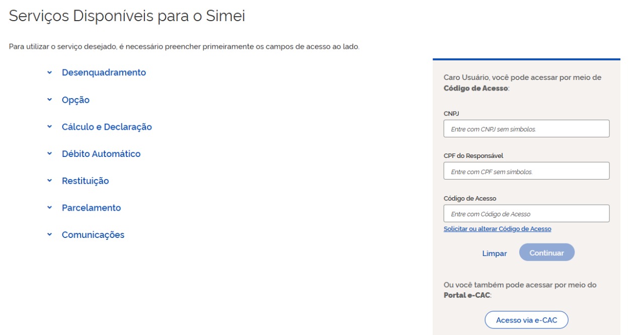Image resolution: width=644 pixels, height=335 pixels.
Task: Click the Continuar button
Action: (x=547, y=253)
